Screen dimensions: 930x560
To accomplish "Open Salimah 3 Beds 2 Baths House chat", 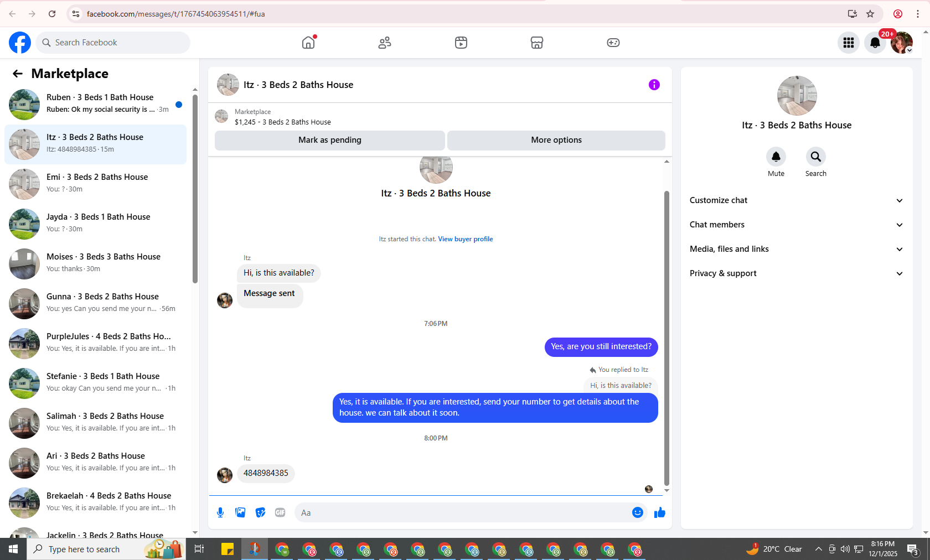I will pos(95,423).
